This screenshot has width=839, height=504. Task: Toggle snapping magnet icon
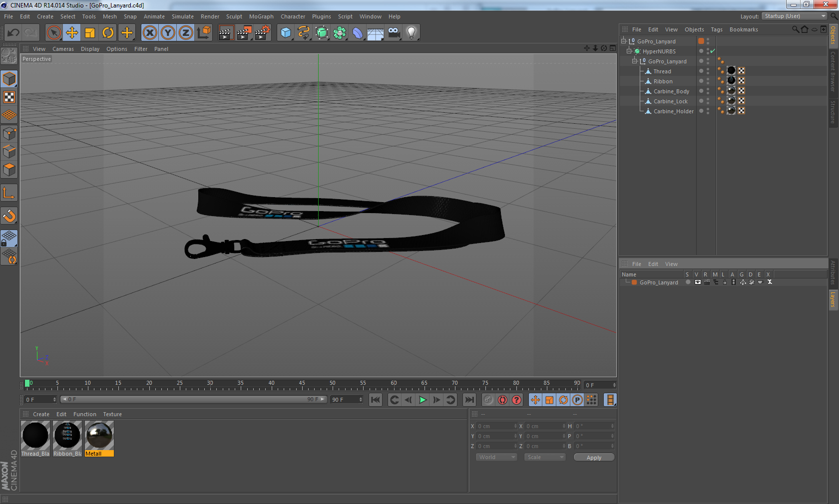[x=9, y=216]
